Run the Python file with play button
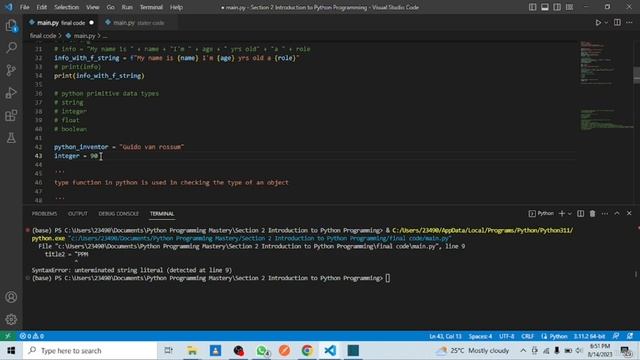This screenshot has width=640, height=360. tap(598, 23)
